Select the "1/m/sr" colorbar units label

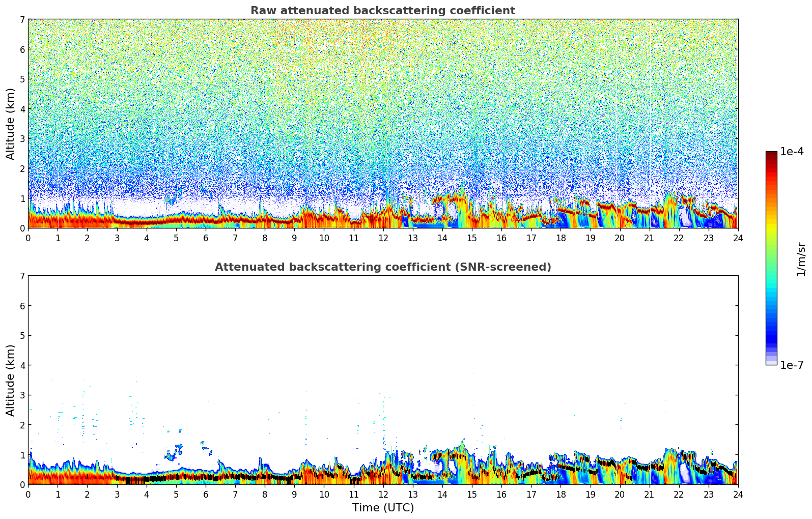(x=801, y=258)
